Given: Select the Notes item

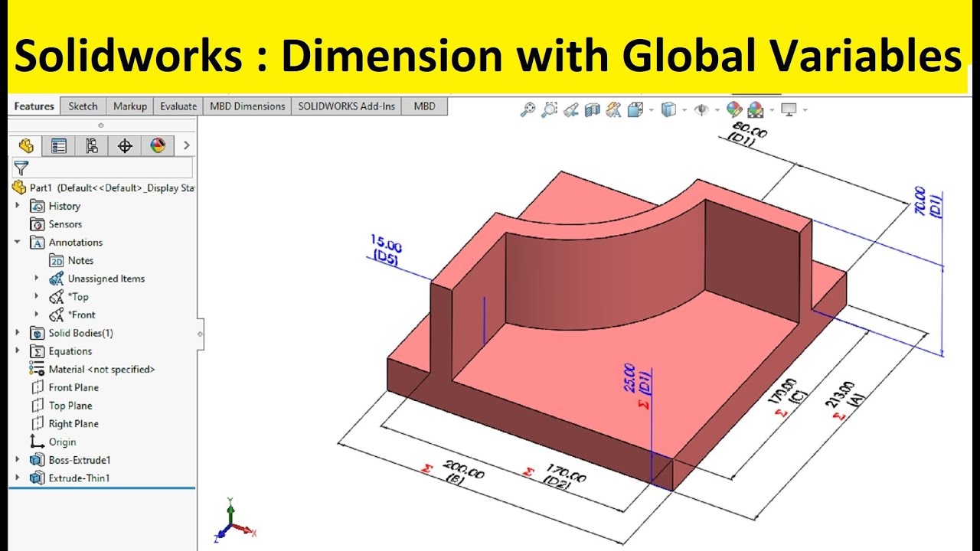Looking at the screenshot, I should [71, 260].
